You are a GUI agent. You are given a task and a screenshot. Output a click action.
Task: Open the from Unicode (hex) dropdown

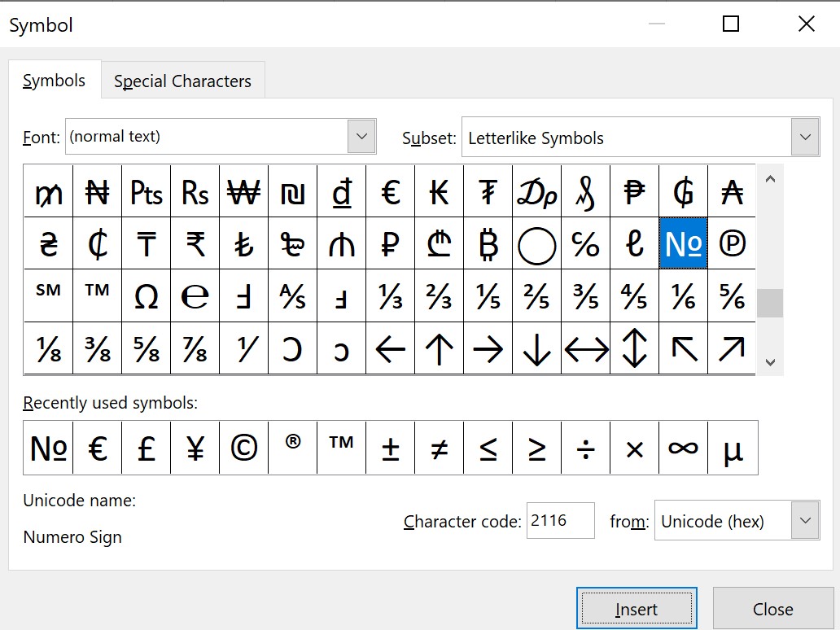click(805, 520)
